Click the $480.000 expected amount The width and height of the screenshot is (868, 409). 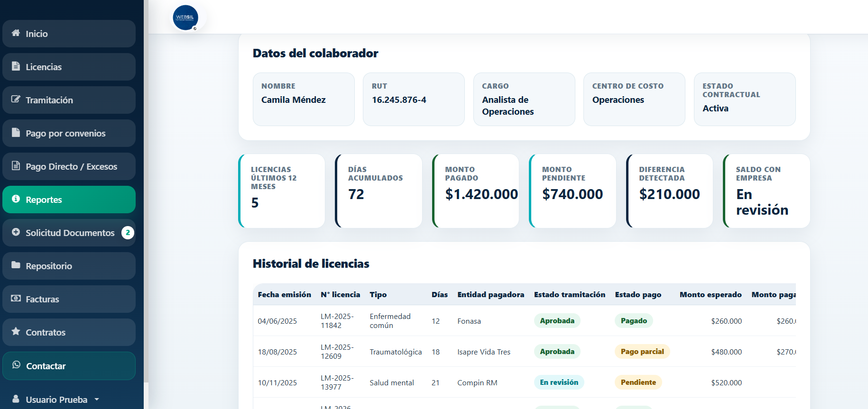(x=726, y=352)
